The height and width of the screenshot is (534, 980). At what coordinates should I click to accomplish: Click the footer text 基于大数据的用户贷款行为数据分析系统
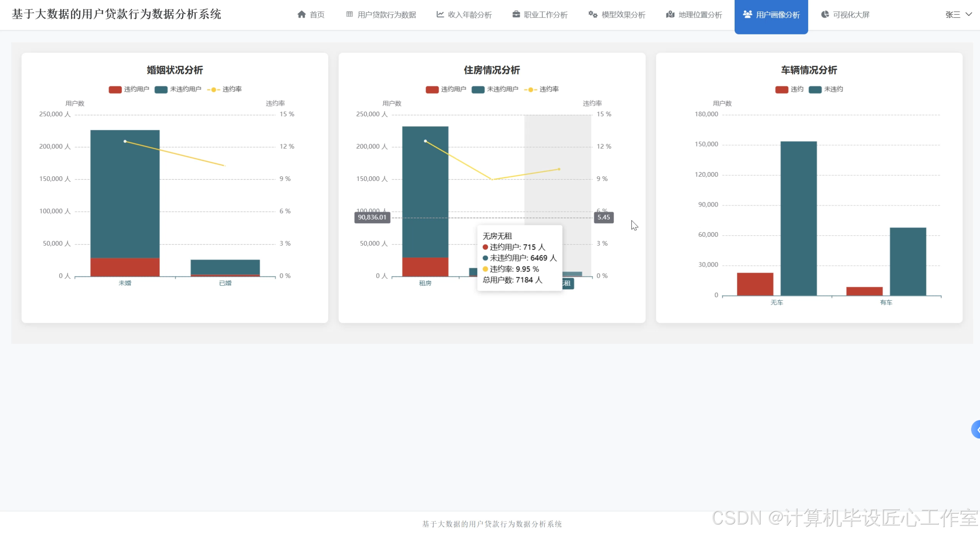click(492, 524)
